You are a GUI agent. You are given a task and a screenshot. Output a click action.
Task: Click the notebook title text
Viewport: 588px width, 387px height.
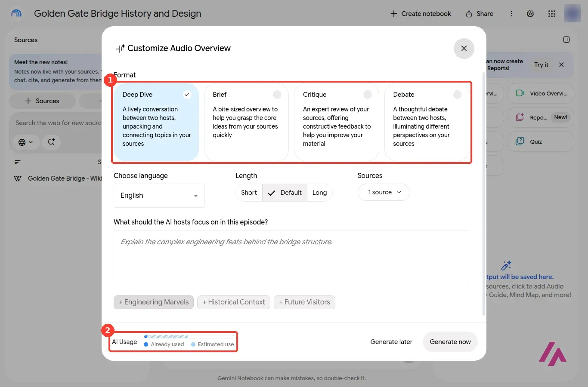[x=118, y=14]
